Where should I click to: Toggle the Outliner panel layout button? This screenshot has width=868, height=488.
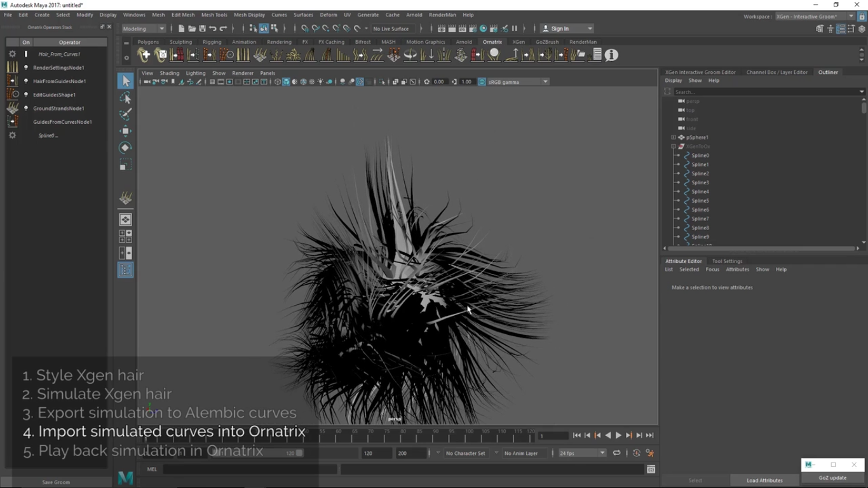click(x=125, y=270)
